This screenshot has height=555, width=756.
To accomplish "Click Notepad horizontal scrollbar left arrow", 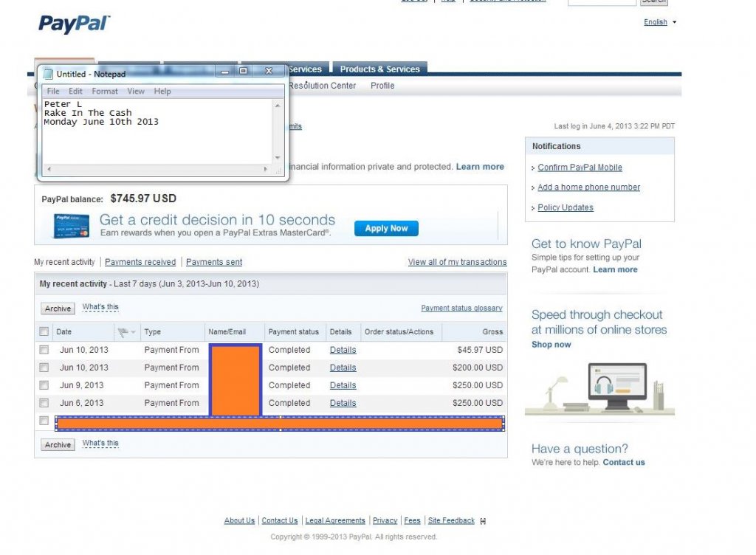I will coord(49,169).
